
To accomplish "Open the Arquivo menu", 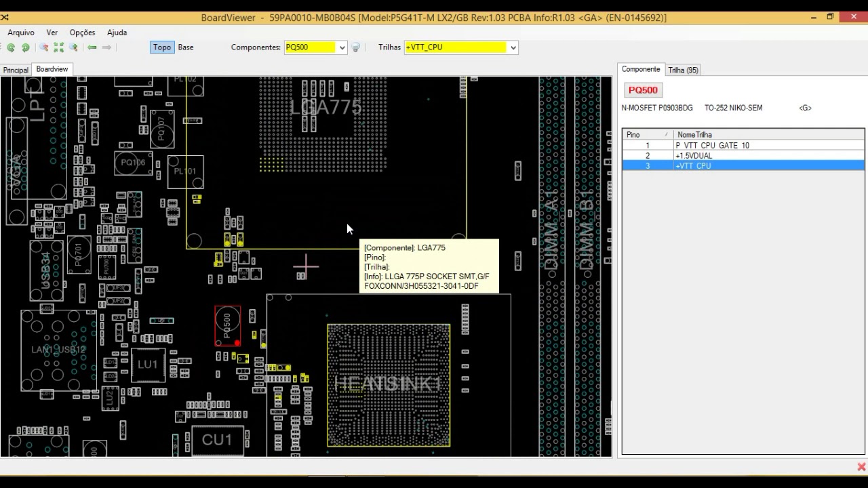I will (21, 33).
